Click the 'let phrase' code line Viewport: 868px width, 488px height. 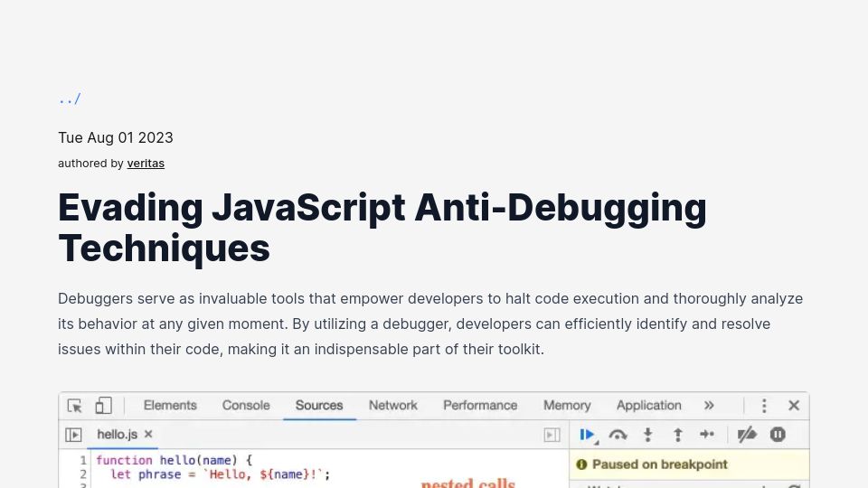pos(221,474)
